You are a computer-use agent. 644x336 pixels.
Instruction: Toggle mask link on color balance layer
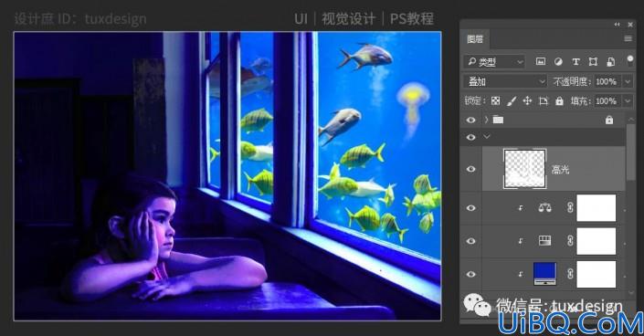(570, 208)
